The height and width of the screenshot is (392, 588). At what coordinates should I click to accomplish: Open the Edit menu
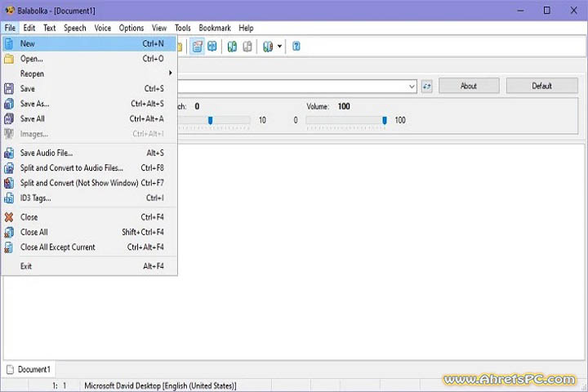29,28
